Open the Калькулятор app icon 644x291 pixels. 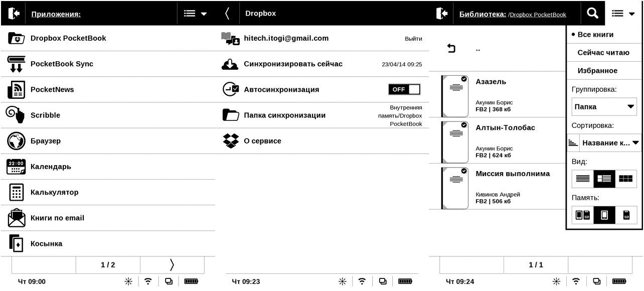click(16, 192)
